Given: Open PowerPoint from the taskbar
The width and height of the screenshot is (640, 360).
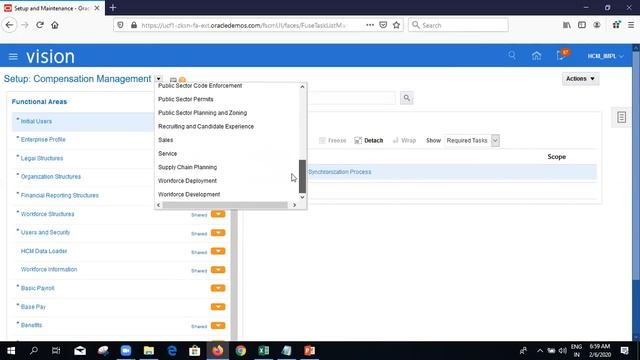Looking at the screenshot, I should pyautogui.click(x=309, y=351).
